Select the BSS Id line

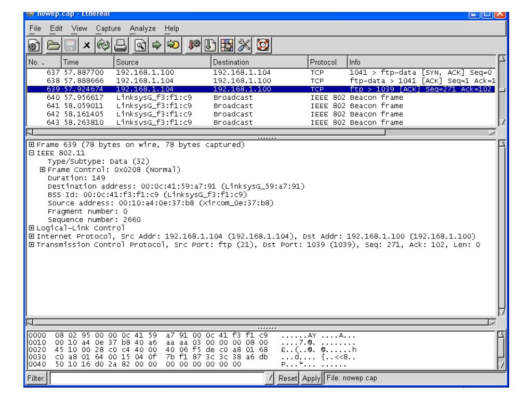pos(147,194)
